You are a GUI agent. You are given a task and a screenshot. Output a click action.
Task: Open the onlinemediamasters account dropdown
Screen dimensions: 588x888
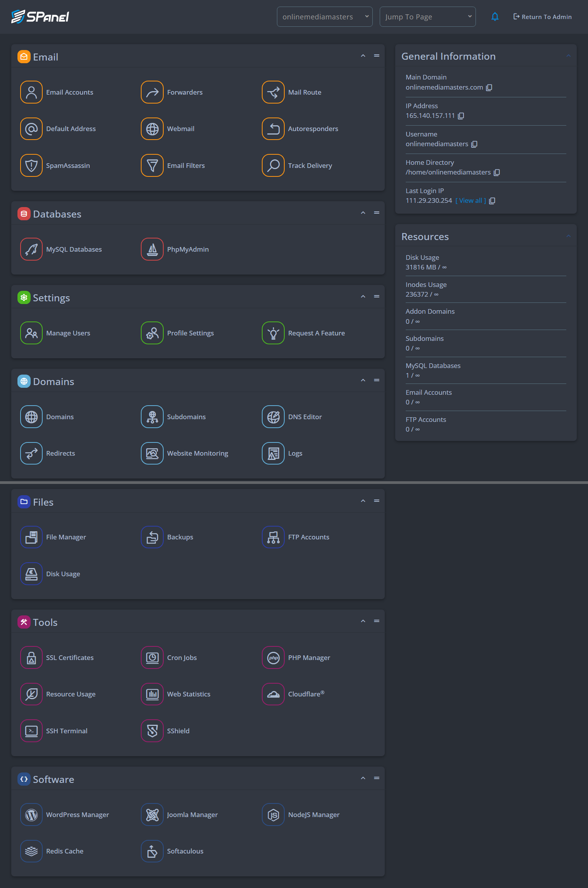coord(324,17)
